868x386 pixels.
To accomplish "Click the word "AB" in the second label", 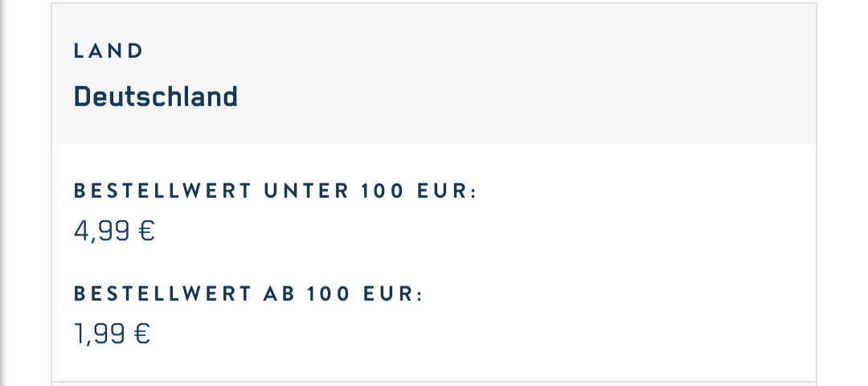I will pos(280,294).
